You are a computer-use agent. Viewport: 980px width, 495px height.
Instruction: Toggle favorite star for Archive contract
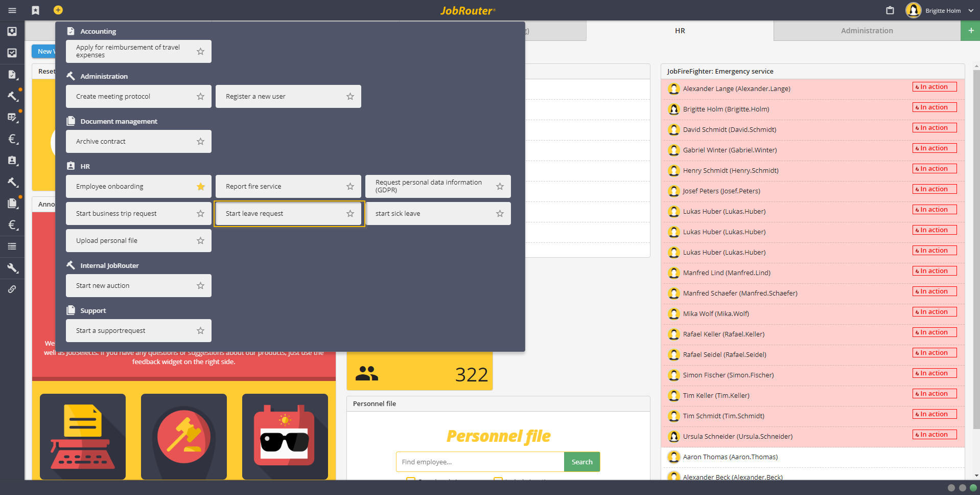click(x=200, y=141)
